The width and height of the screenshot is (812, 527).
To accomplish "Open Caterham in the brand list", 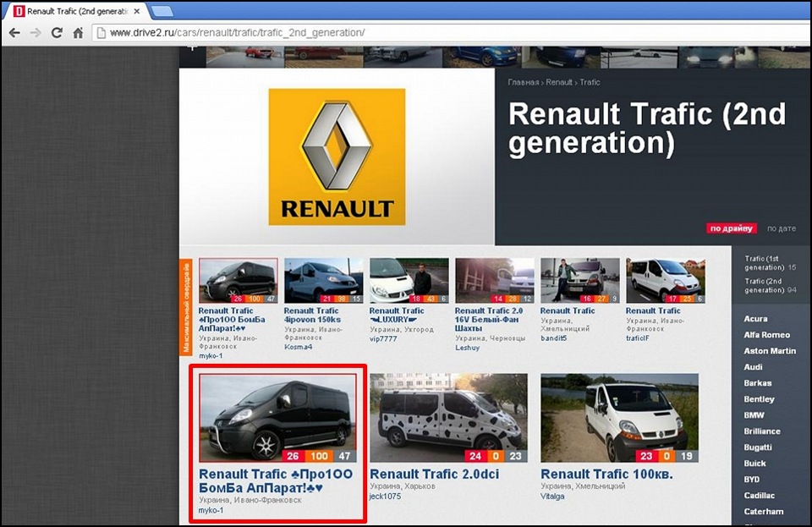I will (x=763, y=512).
